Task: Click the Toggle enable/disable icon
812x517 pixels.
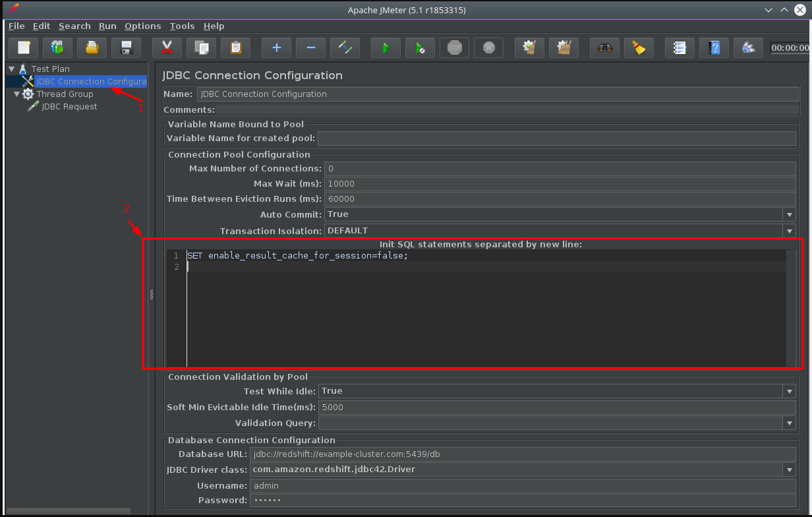Action: pos(345,47)
